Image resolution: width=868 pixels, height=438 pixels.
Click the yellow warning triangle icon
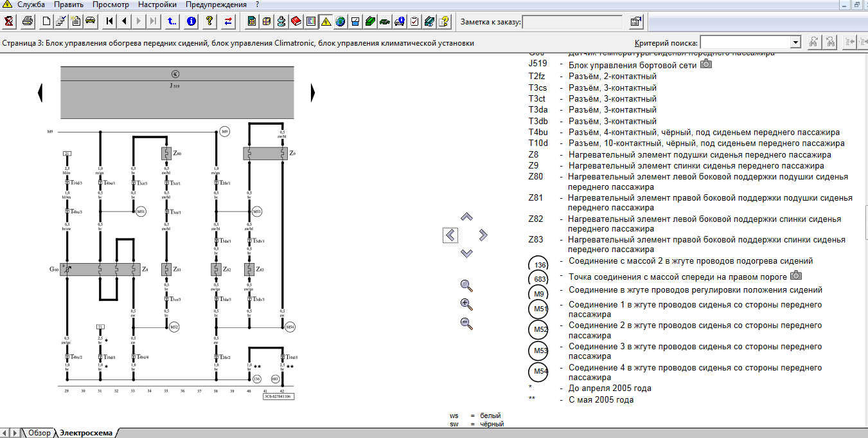pyautogui.click(x=326, y=21)
